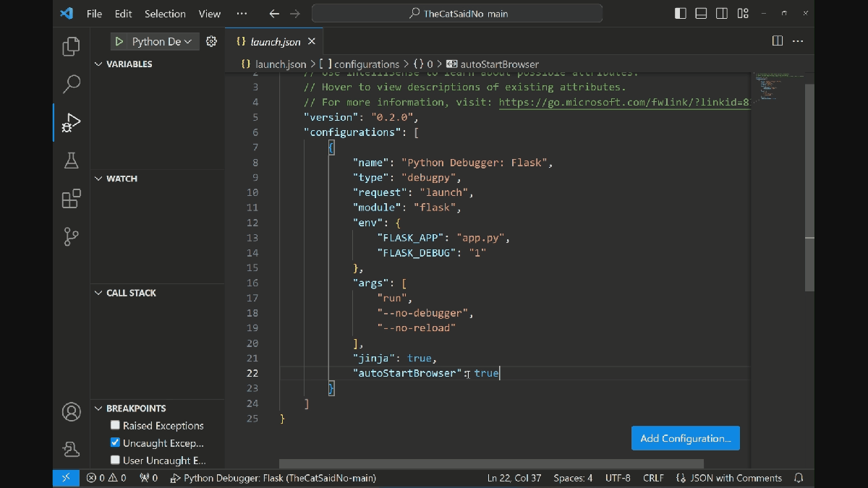
Task: Enable User Uncaught Exceptions breakpoint
Action: 115,460
